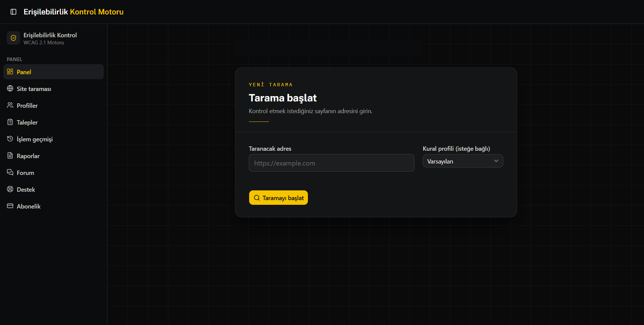Select the Site taraması globe icon
The image size is (644, 325).
point(10,89)
